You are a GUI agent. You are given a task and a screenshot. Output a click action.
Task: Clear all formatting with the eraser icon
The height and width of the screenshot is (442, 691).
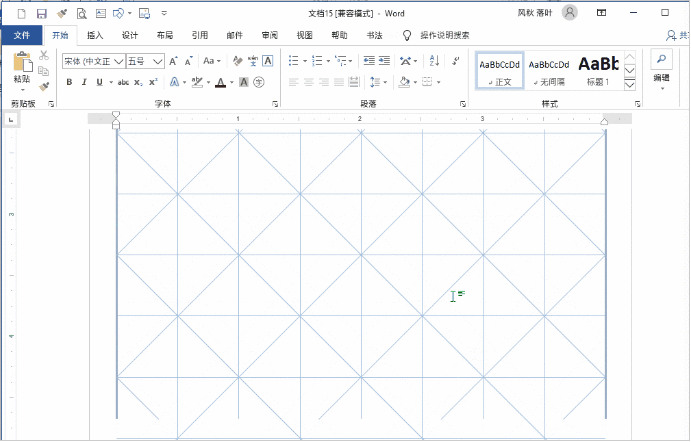[x=238, y=61]
